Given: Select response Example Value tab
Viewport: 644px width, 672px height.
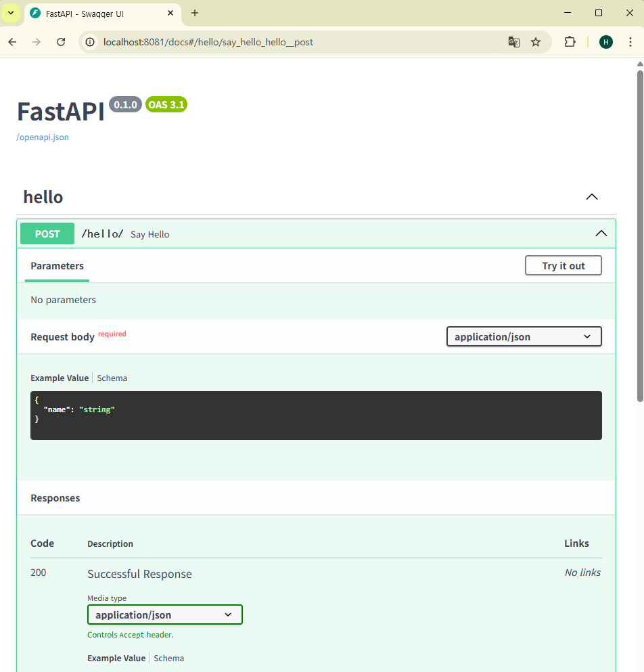Looking at the screenshot, I should (116, 658).
